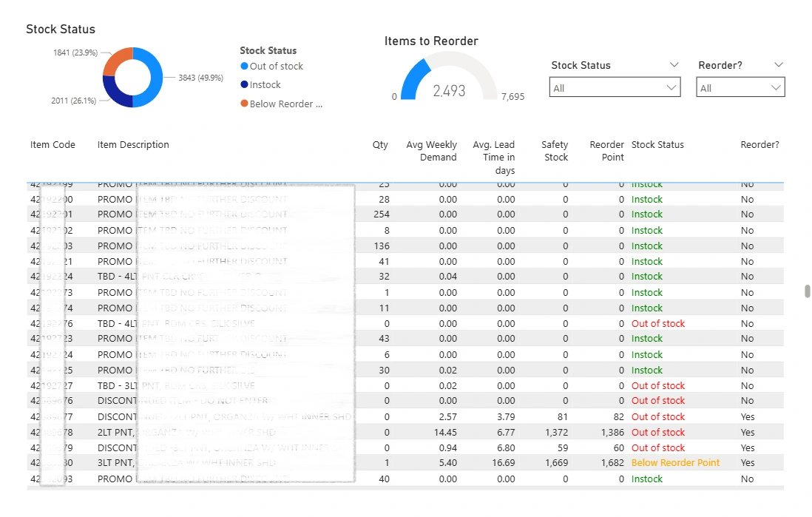Image resolution: width=812 pixels, height=517 pixels.
Task: Click Safety Stock value 1,669
Action: pos(557,462)
